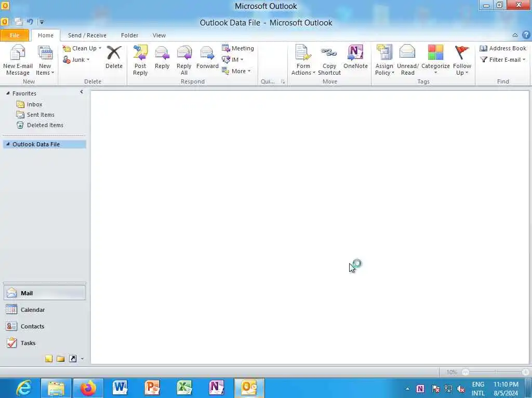Open Filter E-mail dropdown
532x398 pixels.
click(503, 60)
